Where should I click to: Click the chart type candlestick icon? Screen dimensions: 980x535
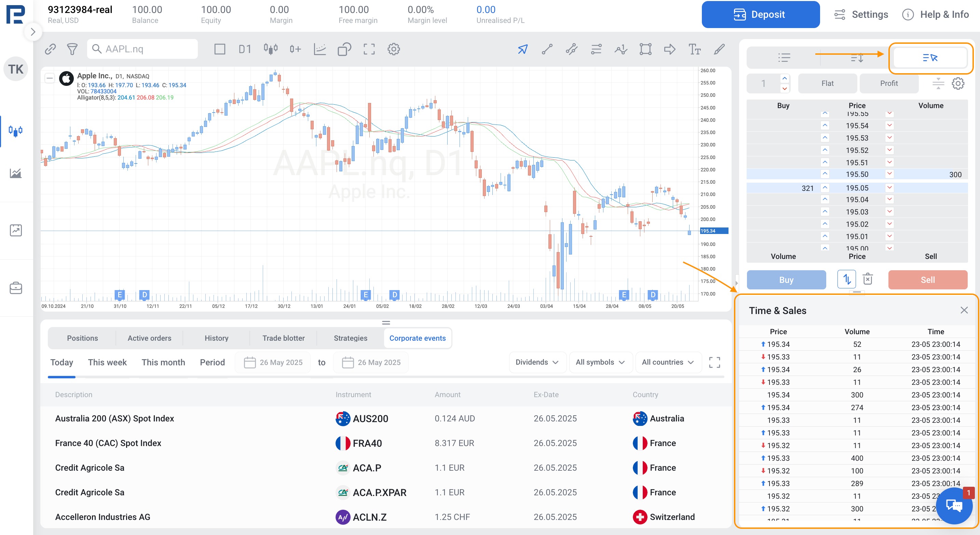pyautogui.click(x=271, y=49)
